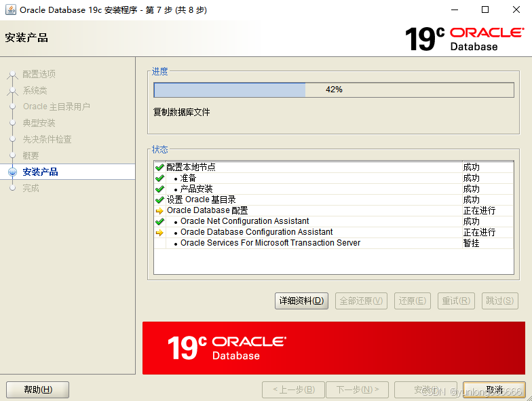Click 取消 cancel button
The image size is (532, 401).
[x=494, y=389]
